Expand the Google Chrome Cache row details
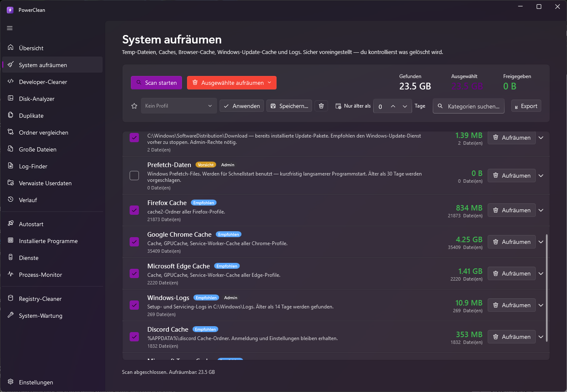This screenshot has width=567, height=392. click(541, 242)
